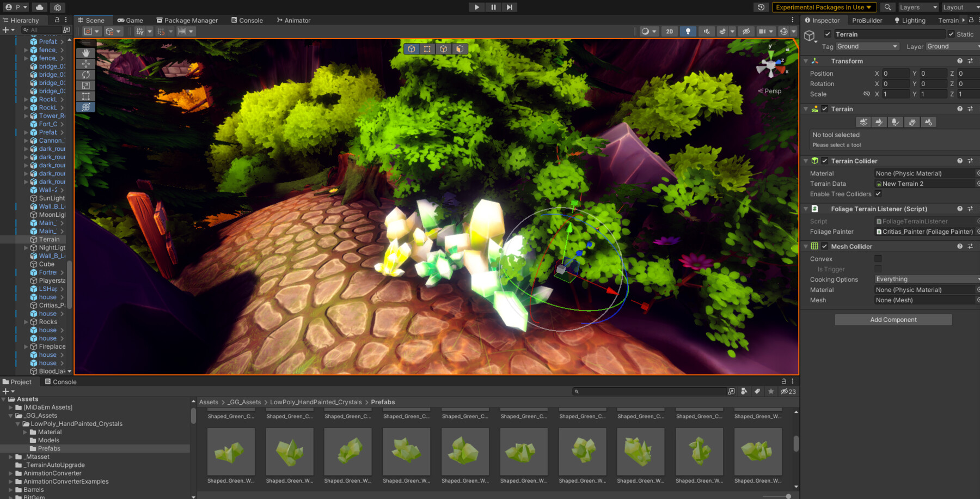This screenshot has width=980, height=499.
Task: Click the Add Component button
Action: point(893,319)
